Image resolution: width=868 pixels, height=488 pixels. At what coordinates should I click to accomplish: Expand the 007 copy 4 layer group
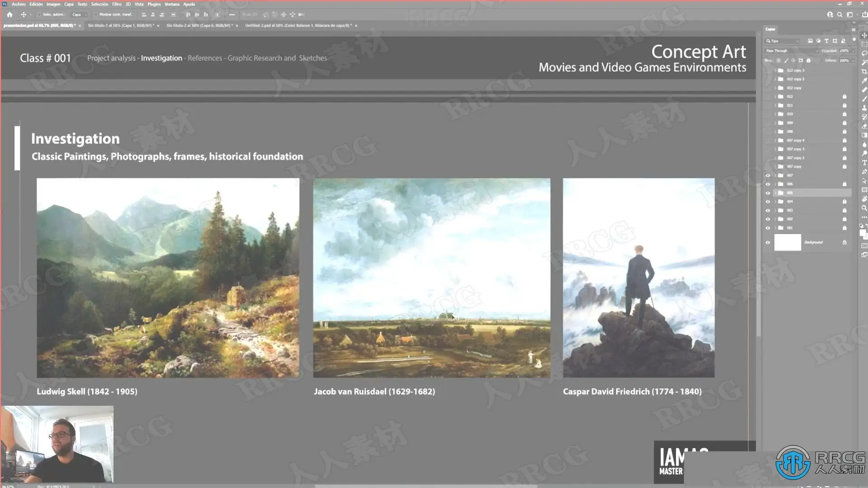[x=775, y=141]
